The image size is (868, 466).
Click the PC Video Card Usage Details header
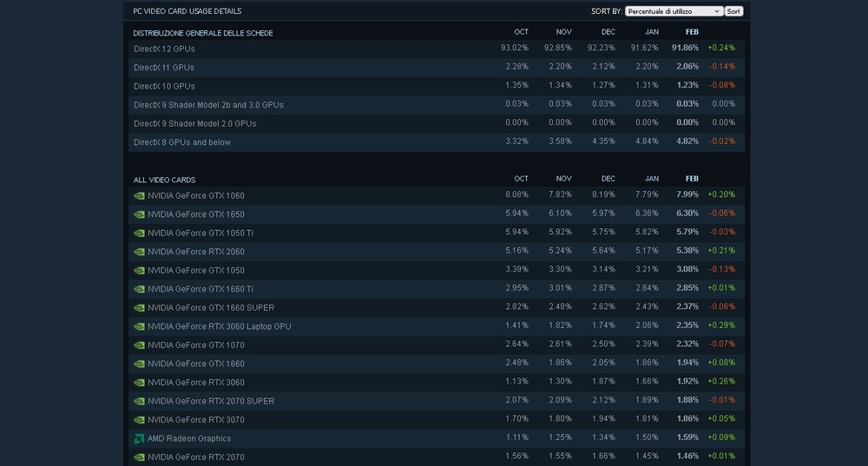point(187,11)
